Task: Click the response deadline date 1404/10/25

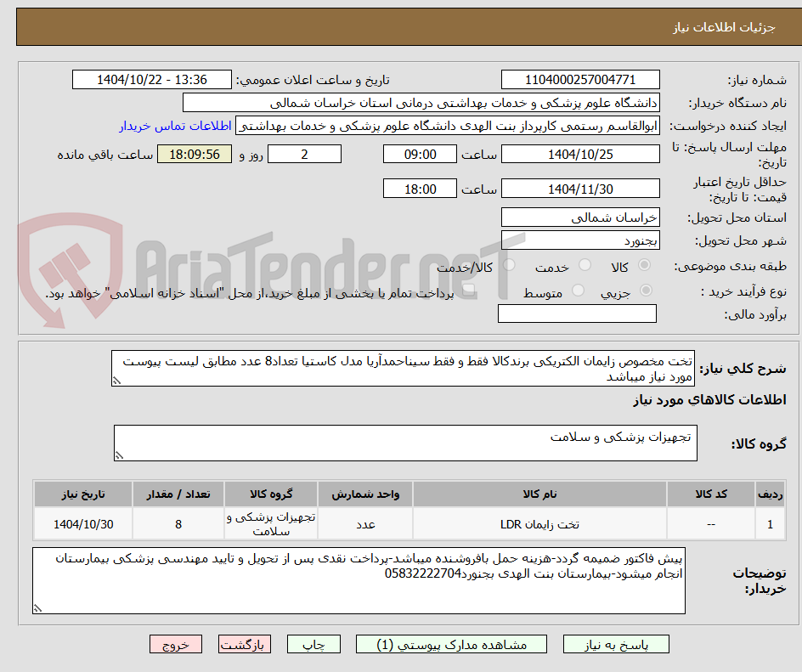Action: coord(580,154)
